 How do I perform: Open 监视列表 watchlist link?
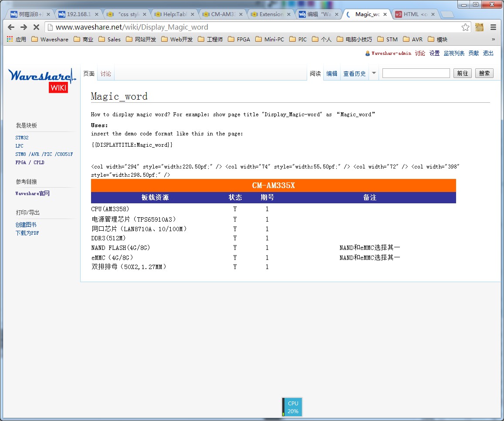pyautogui.click(x=454, y=53)
